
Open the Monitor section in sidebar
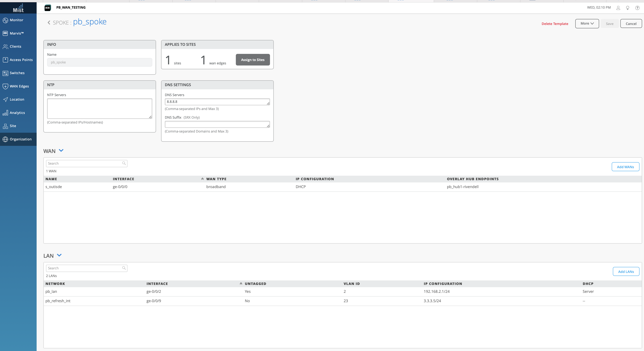point(17,20)
